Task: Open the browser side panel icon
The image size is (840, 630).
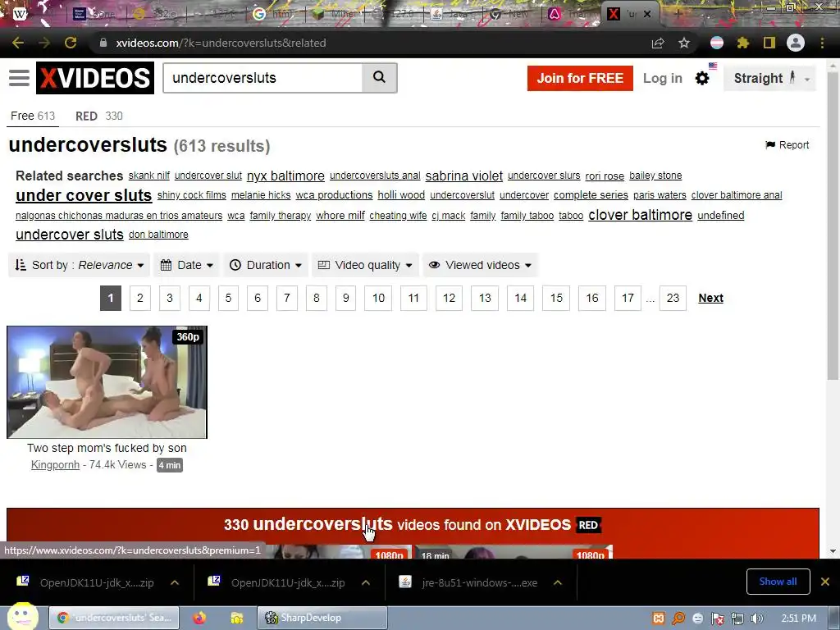Action: click(x=769, y=43)
